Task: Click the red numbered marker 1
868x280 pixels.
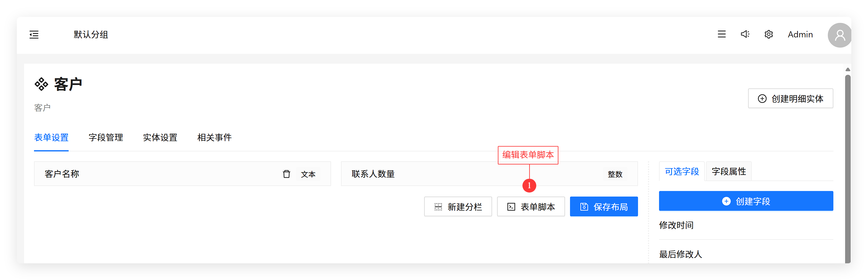Action: click(529, 186)
